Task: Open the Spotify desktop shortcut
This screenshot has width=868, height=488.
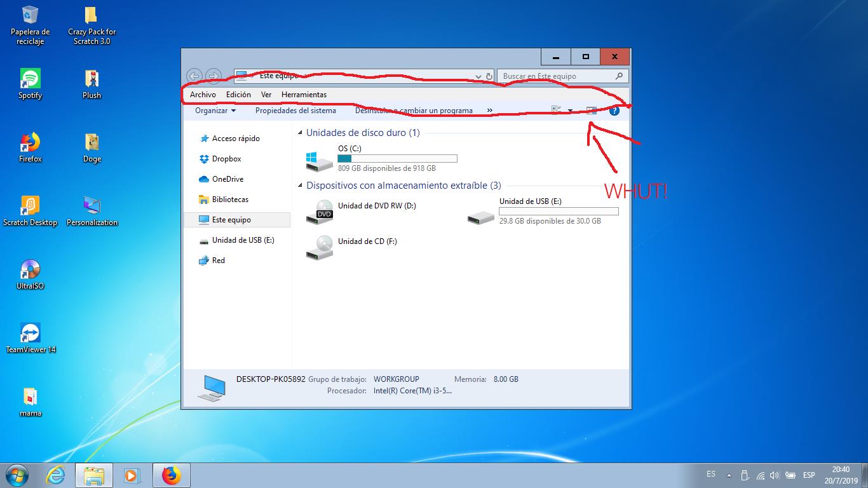Action: (x=30, y=84)
